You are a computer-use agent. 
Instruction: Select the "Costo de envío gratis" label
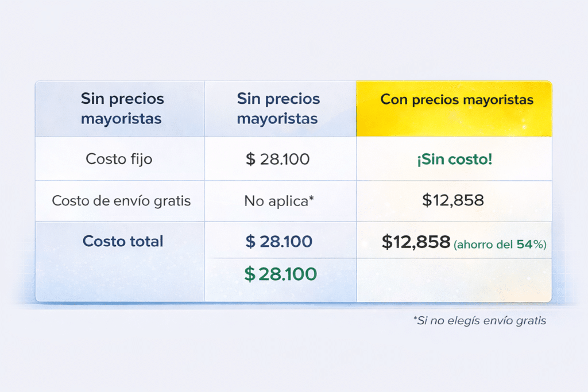point(121,201)
